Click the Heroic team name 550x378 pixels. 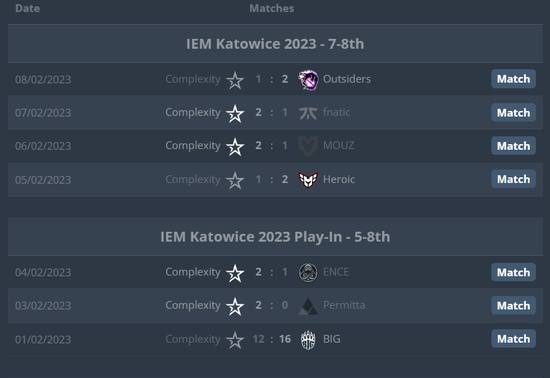pos(339,179)
